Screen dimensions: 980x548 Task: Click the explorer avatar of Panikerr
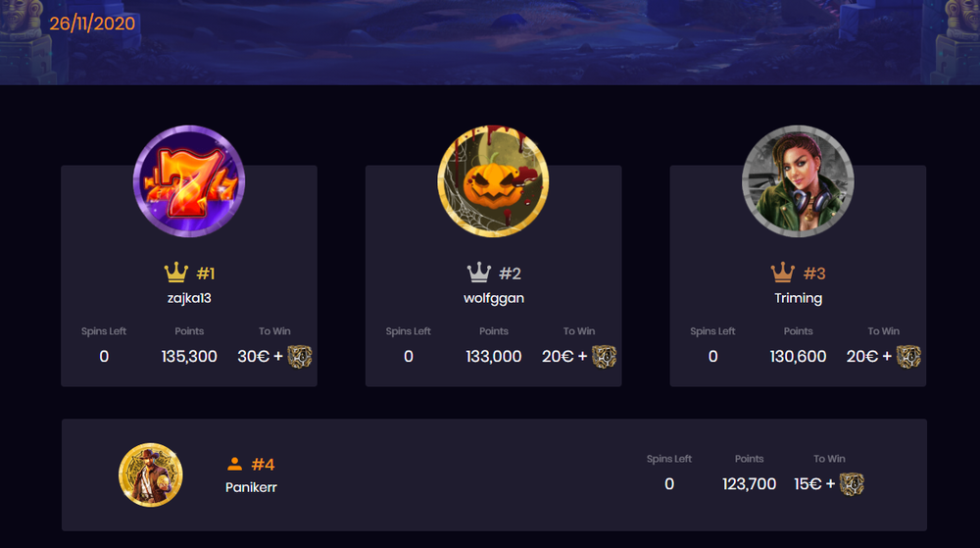point(151,474)
